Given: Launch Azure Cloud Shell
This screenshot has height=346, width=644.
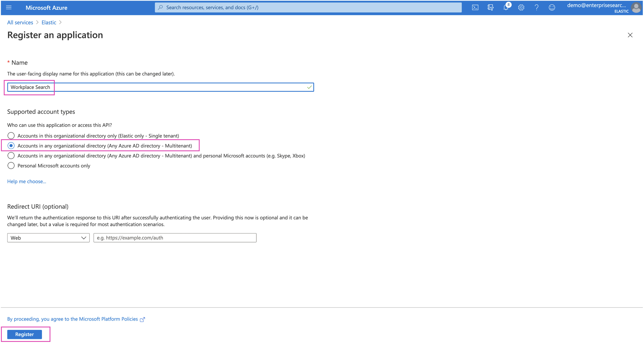Looking at the screenshot, I should [475, 8].
